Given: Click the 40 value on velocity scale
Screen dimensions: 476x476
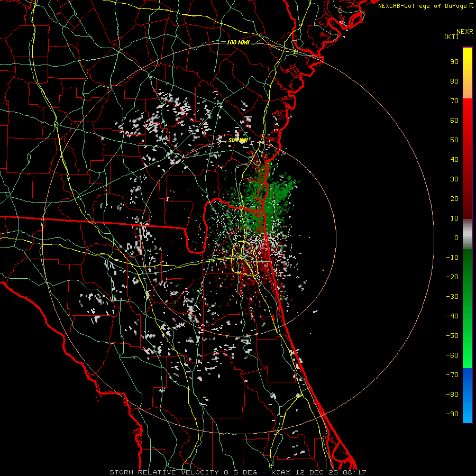Looking at the screenshot, I should [x=454, y=160].
